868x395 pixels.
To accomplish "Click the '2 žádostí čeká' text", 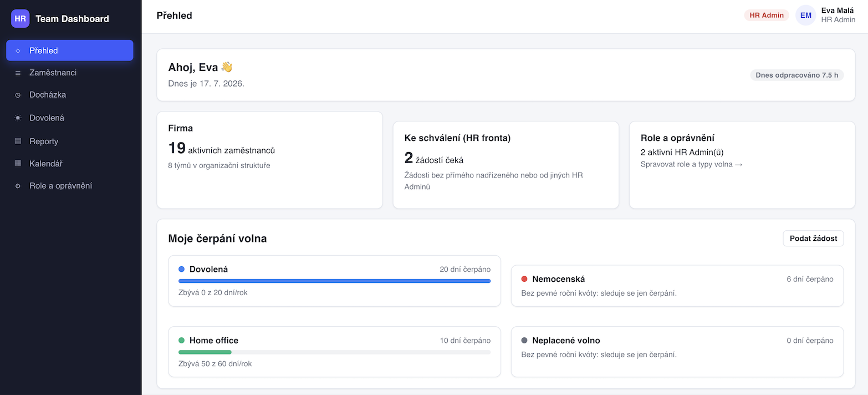I will [434, 158].
